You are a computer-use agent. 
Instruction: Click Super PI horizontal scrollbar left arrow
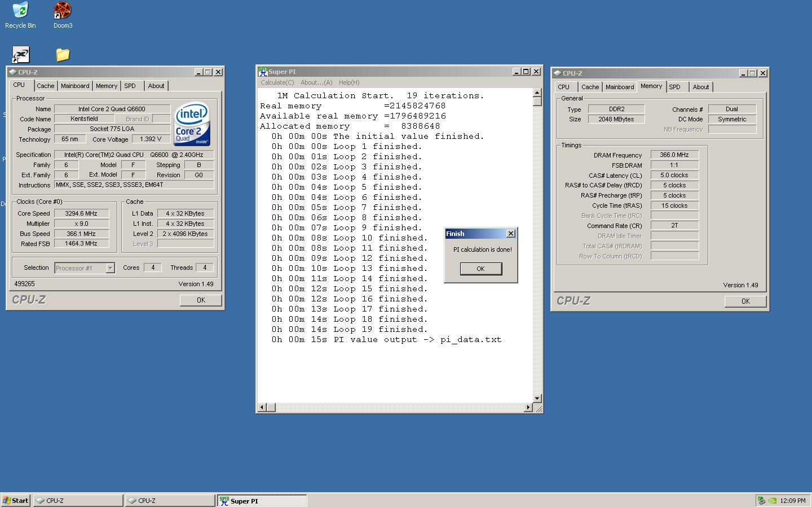262,407
